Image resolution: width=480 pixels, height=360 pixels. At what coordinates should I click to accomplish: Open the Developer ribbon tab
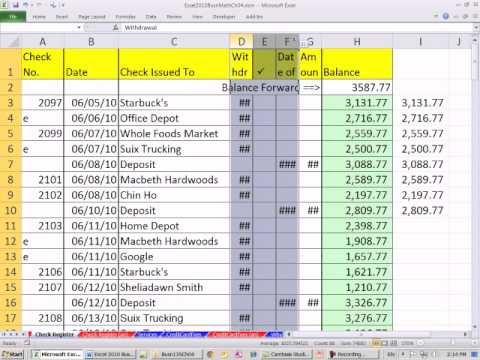point(224,17)
